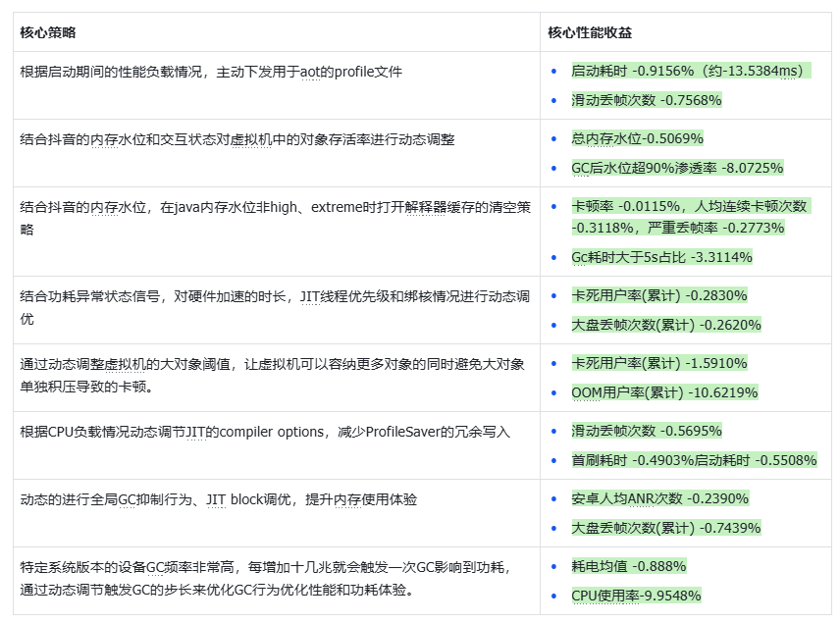This screenshot has width=840, height=623.
Task: Select strategy text about 功耗异常状态信号
Action: click(275, 307)
